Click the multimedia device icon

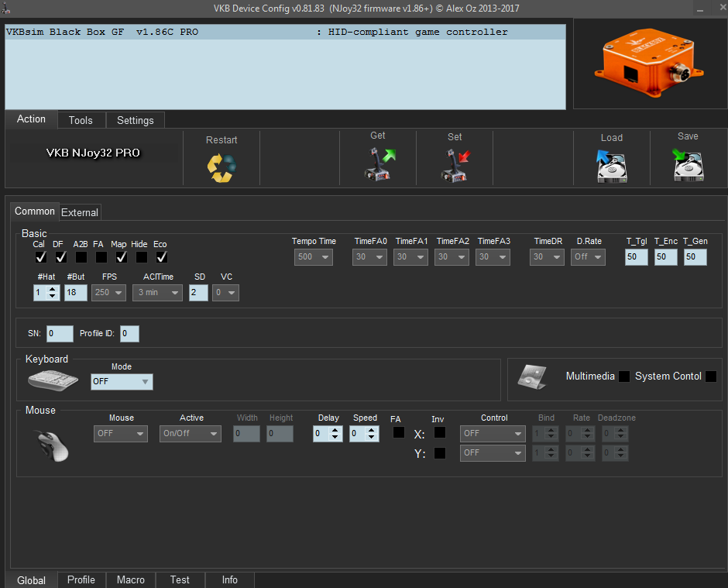[x=532, y=377]
